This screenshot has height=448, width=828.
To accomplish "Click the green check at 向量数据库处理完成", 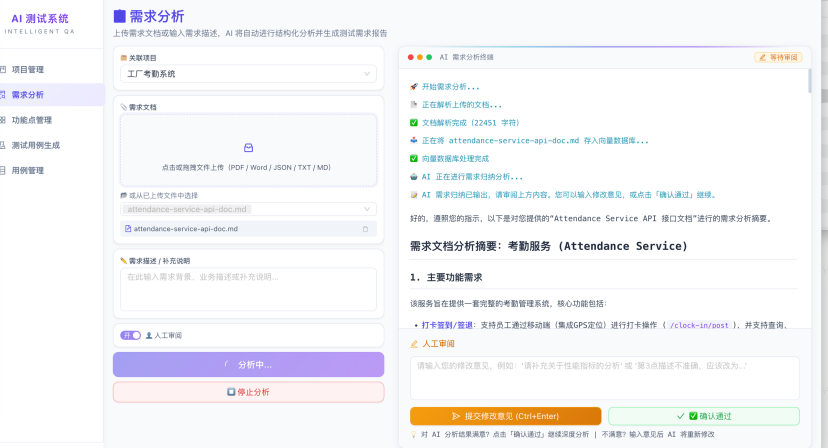I will point(414,158).
